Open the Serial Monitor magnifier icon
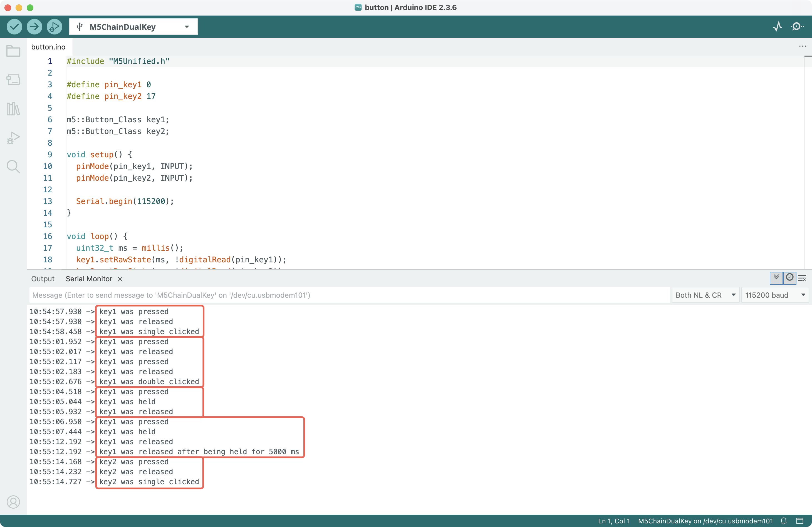The width and height of the screenshot is (812, 527). click(797, 27)
